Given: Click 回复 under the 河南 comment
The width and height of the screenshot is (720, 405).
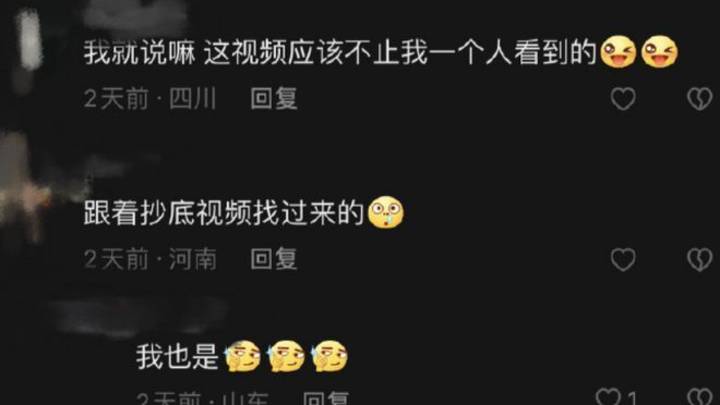Looking at the screenshot, I should (x=274, y=259).
